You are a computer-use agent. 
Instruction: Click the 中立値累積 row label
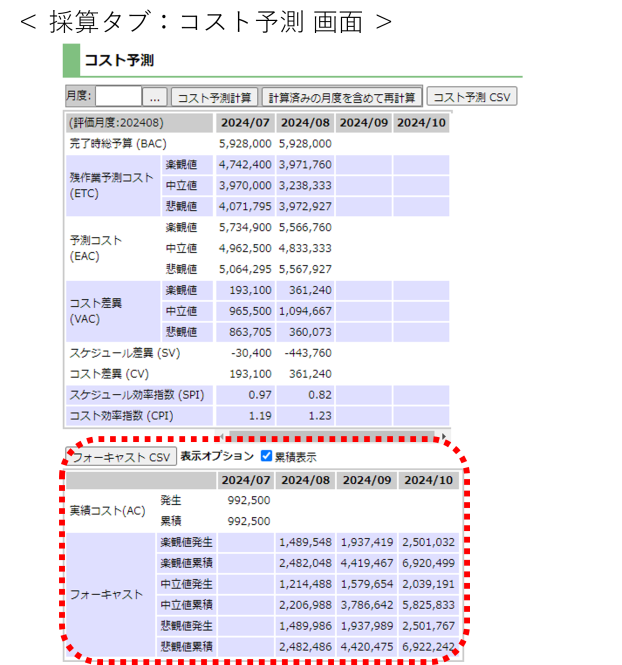[186, 605]
